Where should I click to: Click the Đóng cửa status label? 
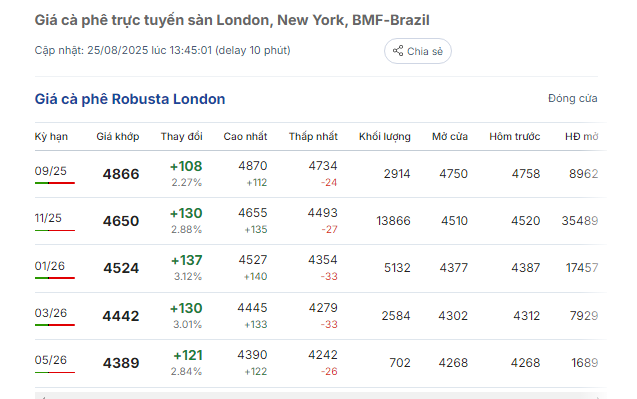click(x=573, y=98)
